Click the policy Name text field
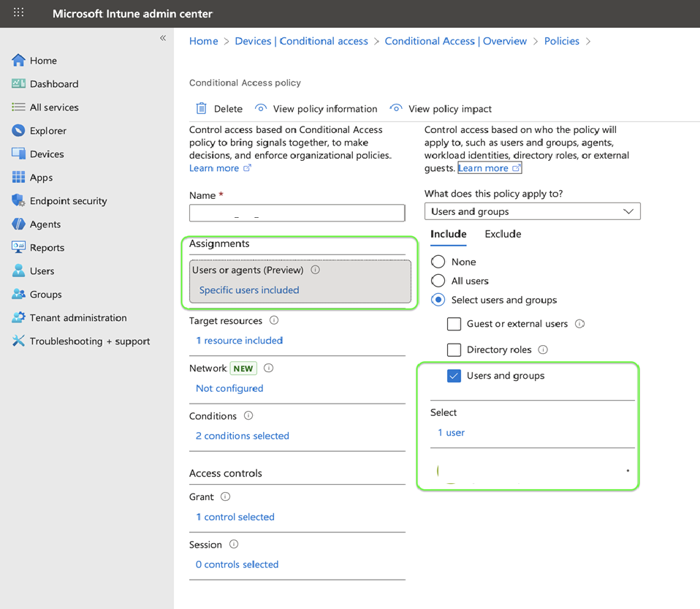 click(x=297, y=213)
